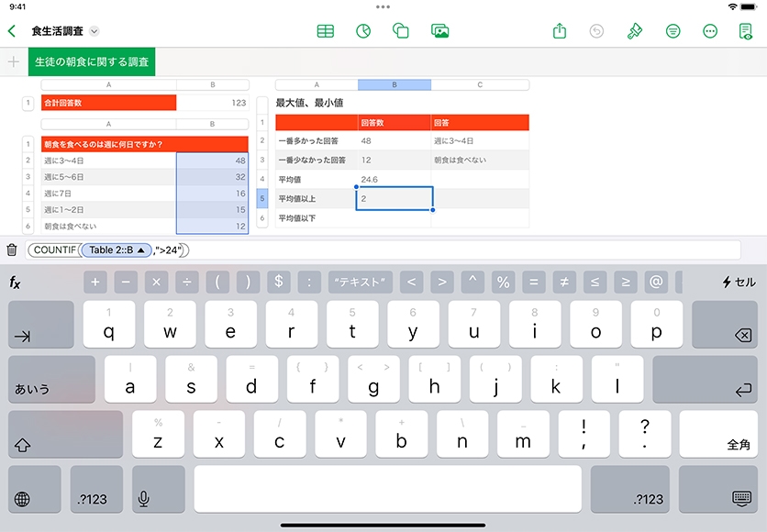The height and width of the screenshot is (532, 767).
Task: Add a new sheet with the plus button
Action: pyautogui.click(x=13, y=61)
